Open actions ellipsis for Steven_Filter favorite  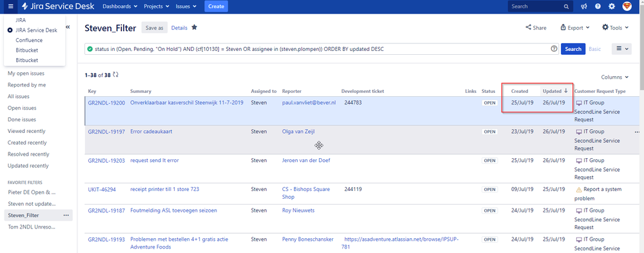coord(66,215)
